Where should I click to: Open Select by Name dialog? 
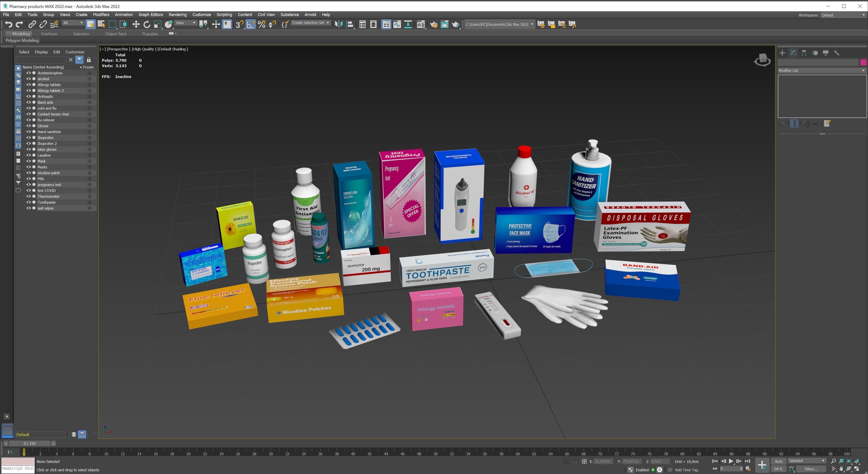point(101,24)
